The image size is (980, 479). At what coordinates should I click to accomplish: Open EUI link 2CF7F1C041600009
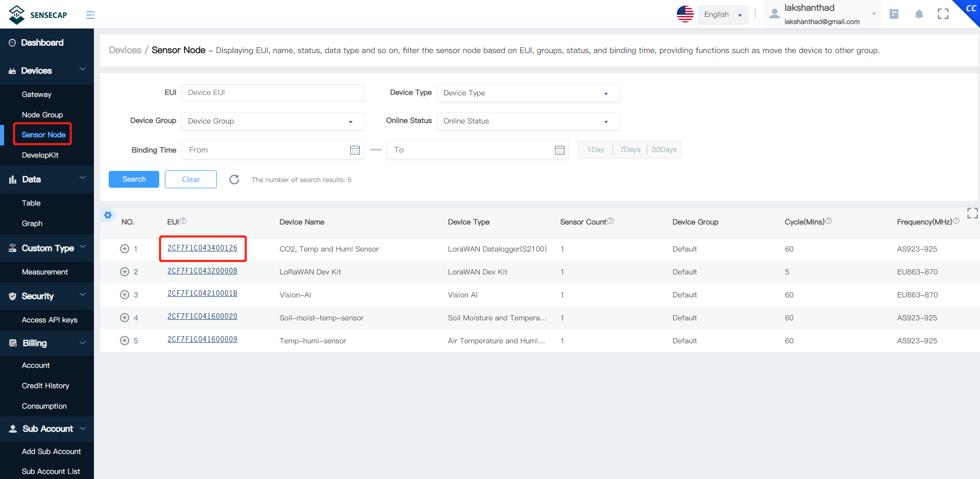[x=203, y=340]
